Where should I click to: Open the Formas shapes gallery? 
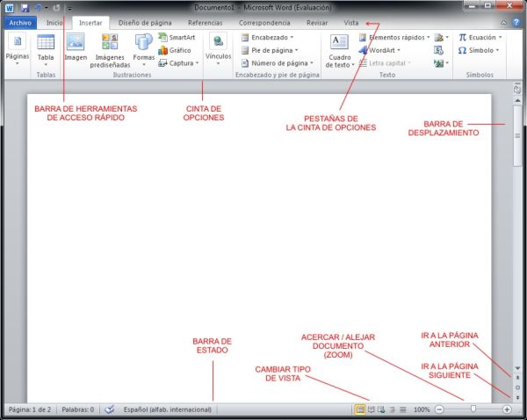click(x=143, y=50)
